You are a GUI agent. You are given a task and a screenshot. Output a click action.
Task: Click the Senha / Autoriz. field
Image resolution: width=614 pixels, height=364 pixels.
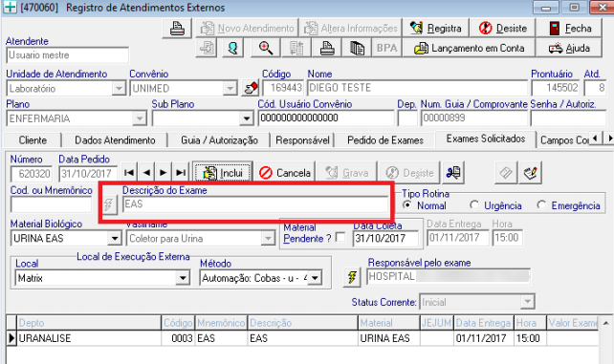point(569,118)
